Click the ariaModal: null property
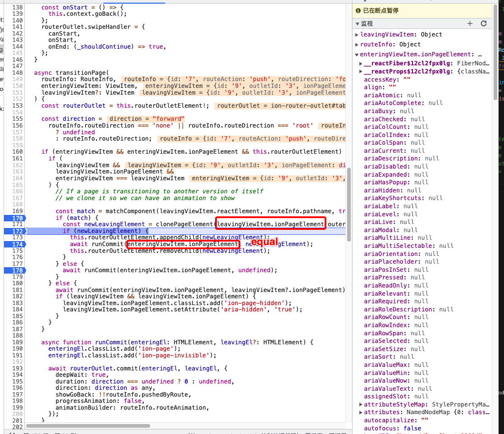This screenshot has height=434, width=504. click(x=390, y=230)
